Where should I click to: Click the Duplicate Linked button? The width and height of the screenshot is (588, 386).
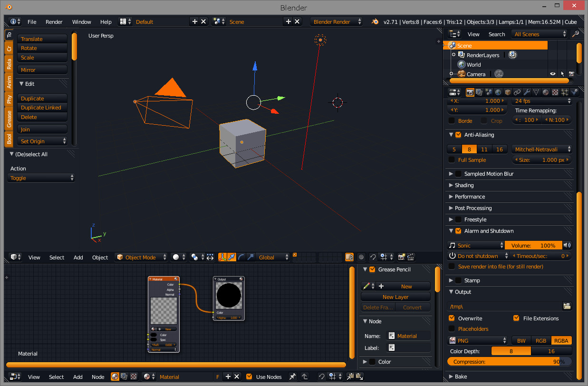point(43,108)
